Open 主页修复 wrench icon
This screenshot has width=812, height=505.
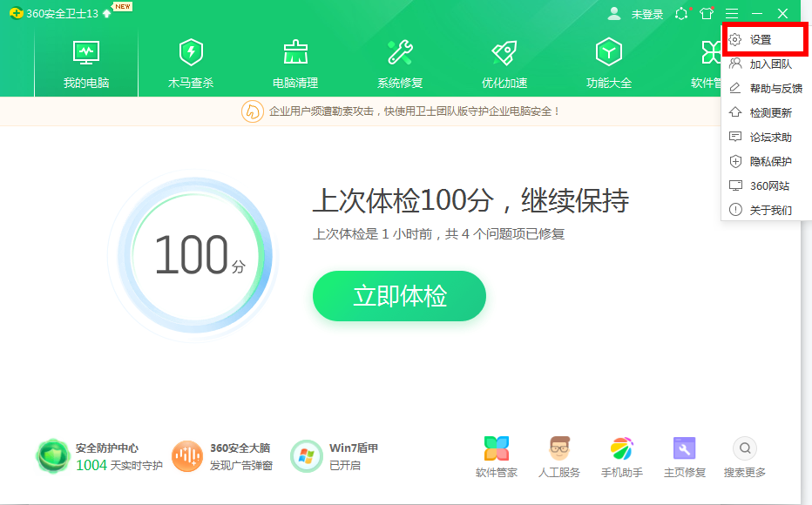click(684, 448)
